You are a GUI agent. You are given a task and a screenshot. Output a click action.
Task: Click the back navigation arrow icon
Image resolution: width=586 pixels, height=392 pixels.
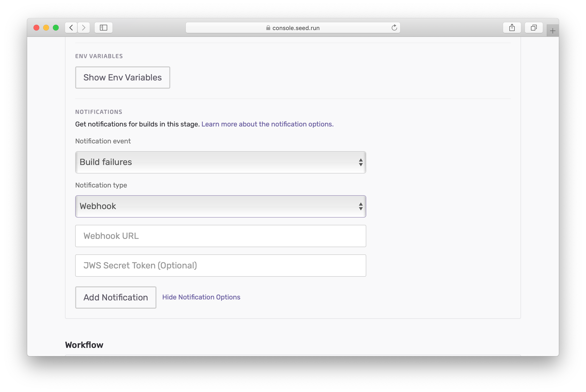(x=71, y=27)
